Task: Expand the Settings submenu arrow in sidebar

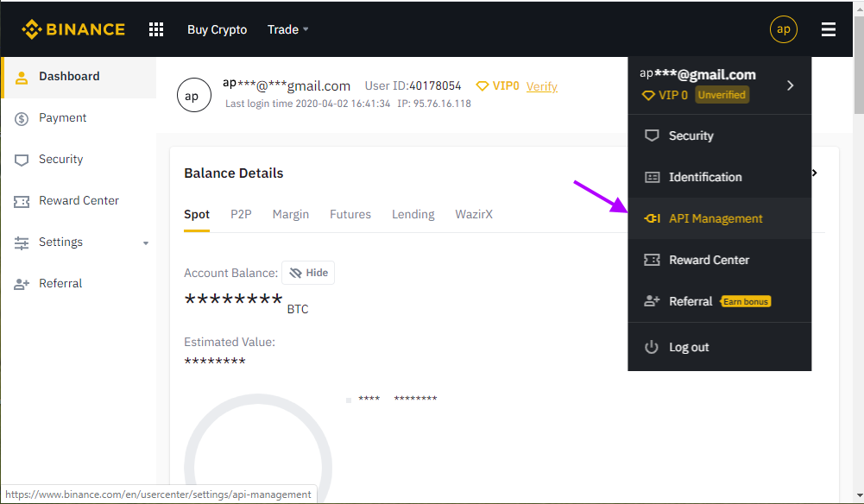Action: tap(146, 243)
